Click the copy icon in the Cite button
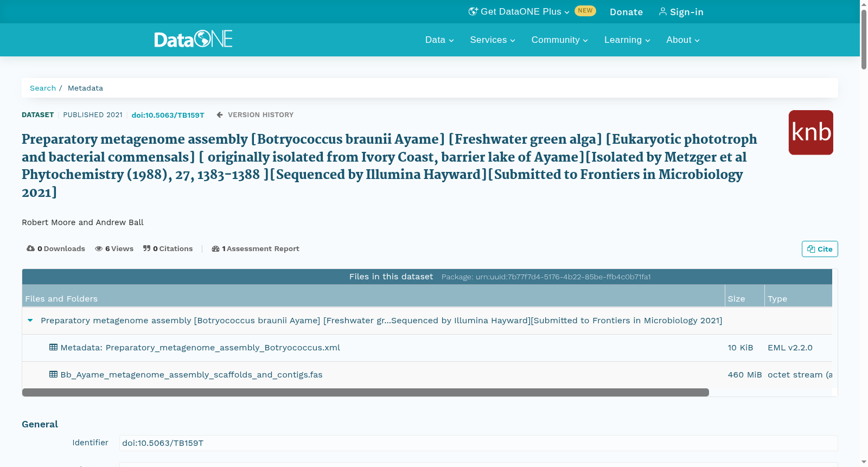Image resolution: width=868 pixels, height=467 pixels. click(811, 249)
